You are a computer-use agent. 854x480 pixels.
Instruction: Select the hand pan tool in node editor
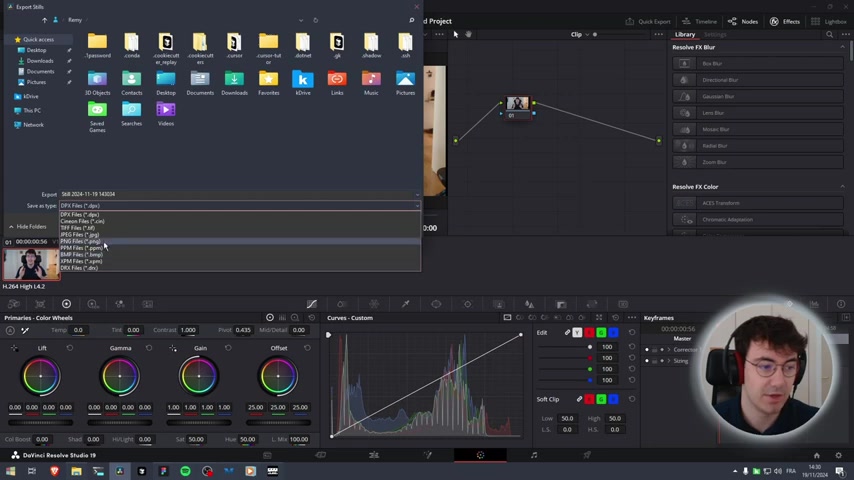[468, 34]
